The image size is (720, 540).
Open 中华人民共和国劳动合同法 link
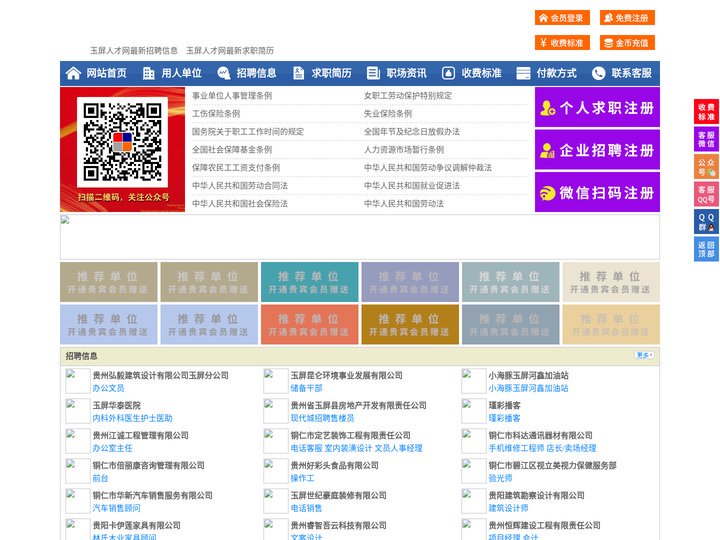click(x=240, y=186)
